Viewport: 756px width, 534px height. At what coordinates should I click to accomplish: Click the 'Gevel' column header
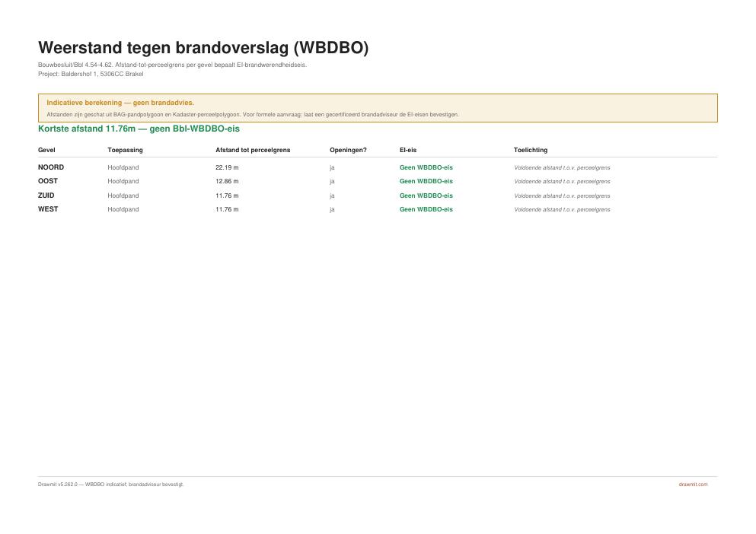click(46, 150)
